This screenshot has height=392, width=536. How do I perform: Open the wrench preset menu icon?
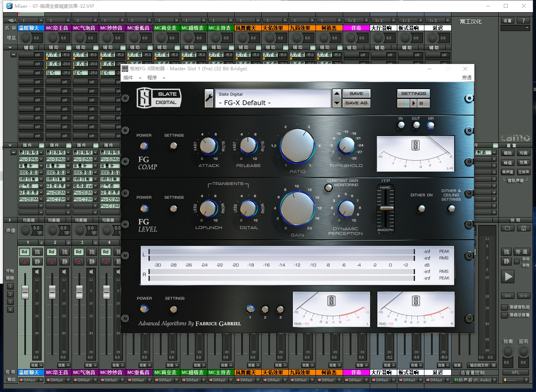pos(209,98)
